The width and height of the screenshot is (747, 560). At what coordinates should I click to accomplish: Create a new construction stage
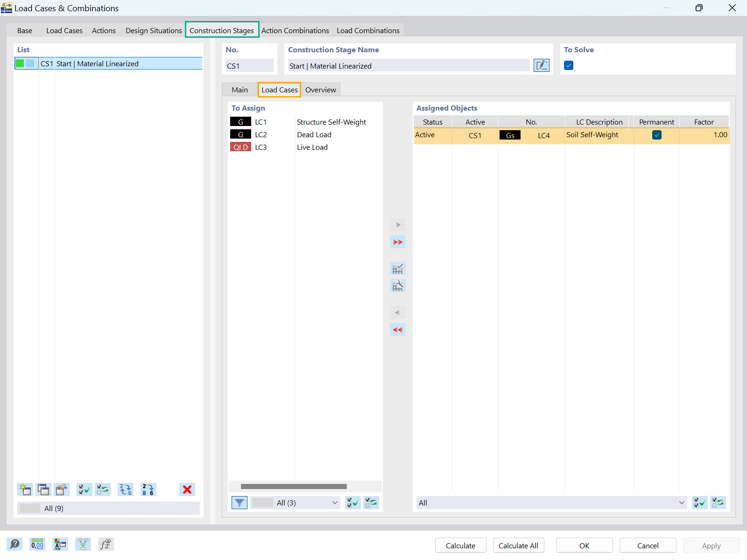[x=25, y=490]
